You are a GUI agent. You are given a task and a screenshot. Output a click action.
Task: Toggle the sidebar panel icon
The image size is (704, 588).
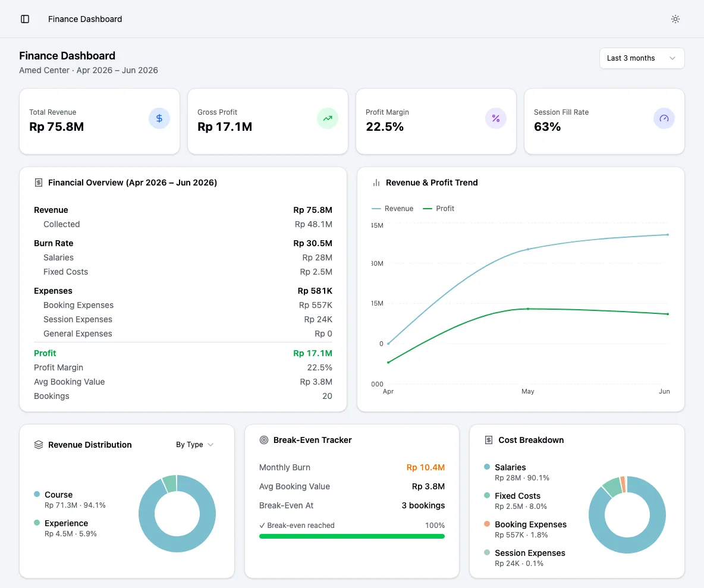point(25,19)
